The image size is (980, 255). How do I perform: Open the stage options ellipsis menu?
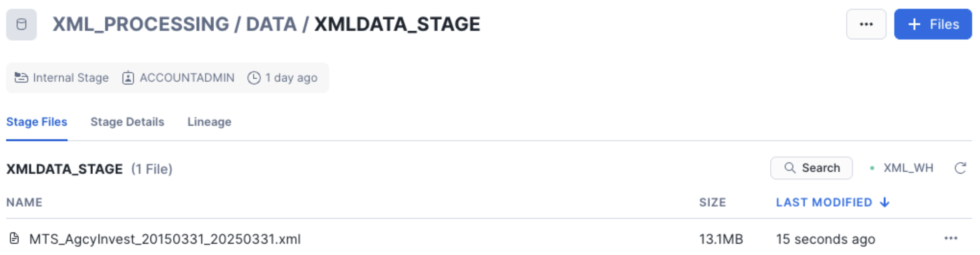(x=866, y=24)
